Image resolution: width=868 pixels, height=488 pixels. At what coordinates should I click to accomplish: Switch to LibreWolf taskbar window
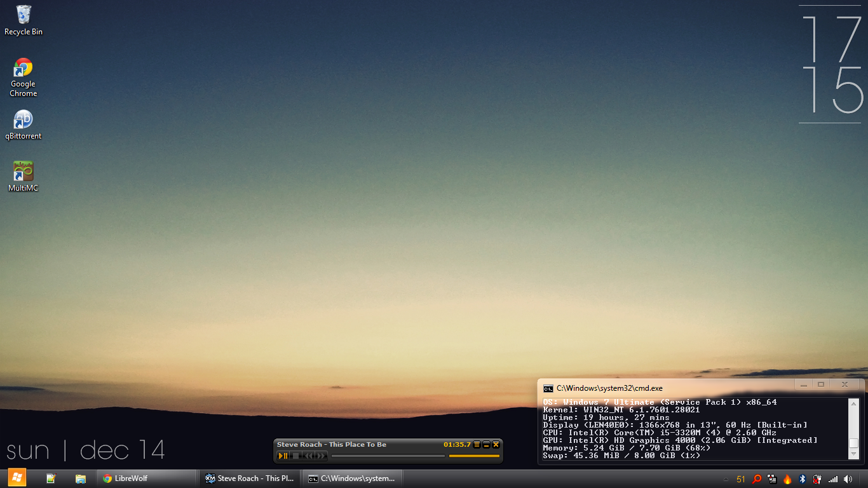coord(147,478)
